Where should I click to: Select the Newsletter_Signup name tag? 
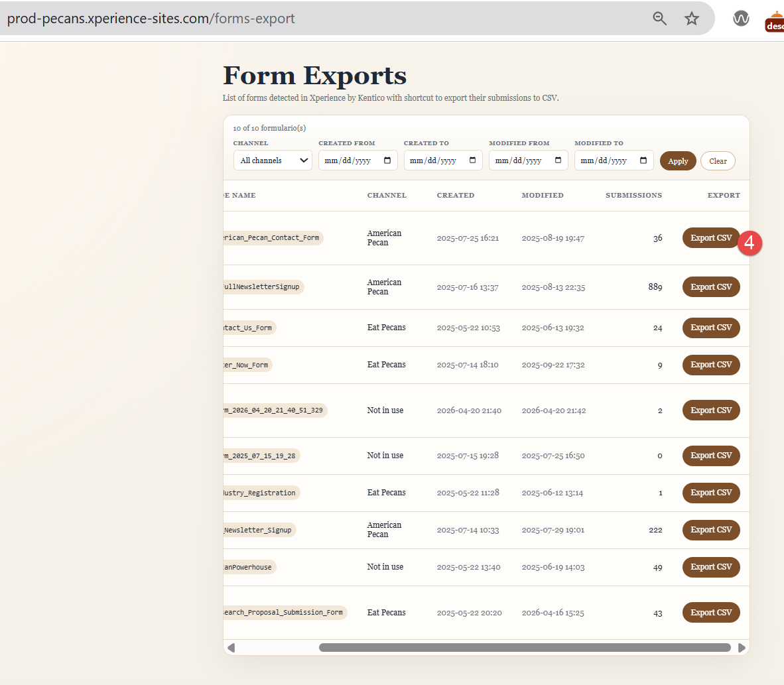[259, 530]
